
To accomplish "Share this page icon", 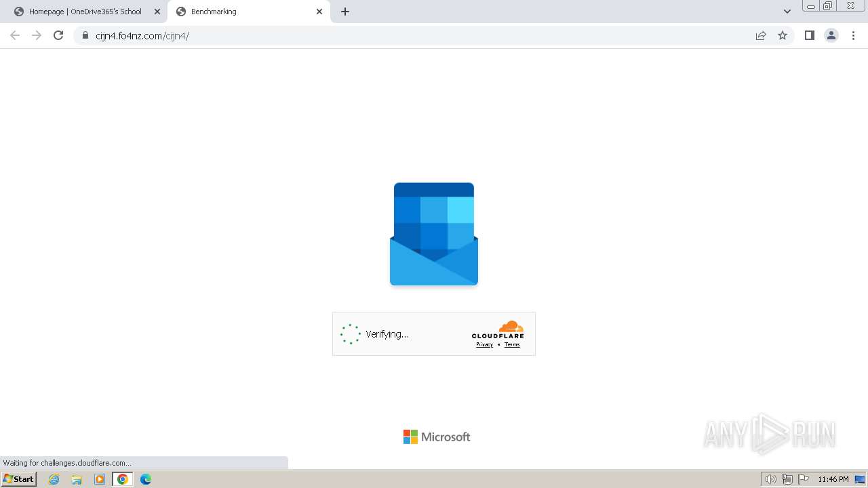I will tap(761, 35).
